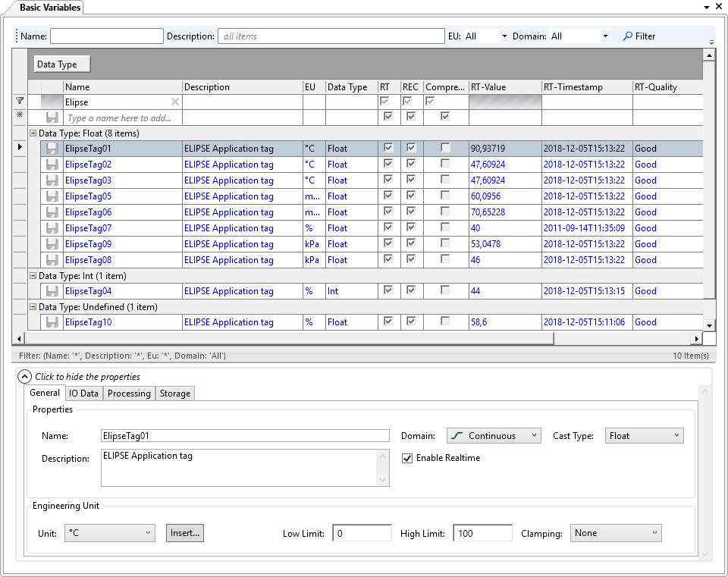The height and width of the screenshot is (577, 728).
Task: Collapse the Data Type: Float group
Action: [x=33, y=133]
